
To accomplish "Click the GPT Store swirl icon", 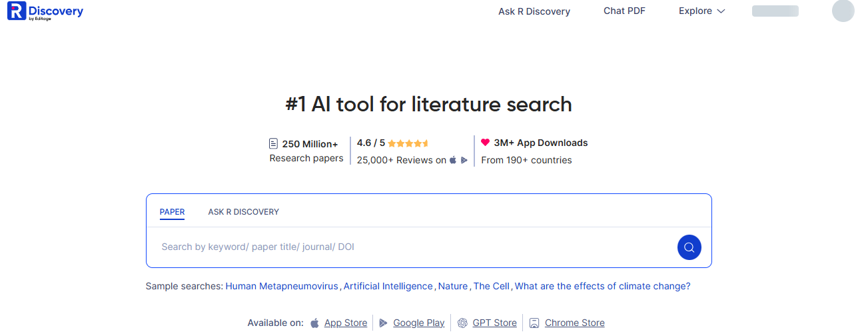I will click(x=463, y=323).
